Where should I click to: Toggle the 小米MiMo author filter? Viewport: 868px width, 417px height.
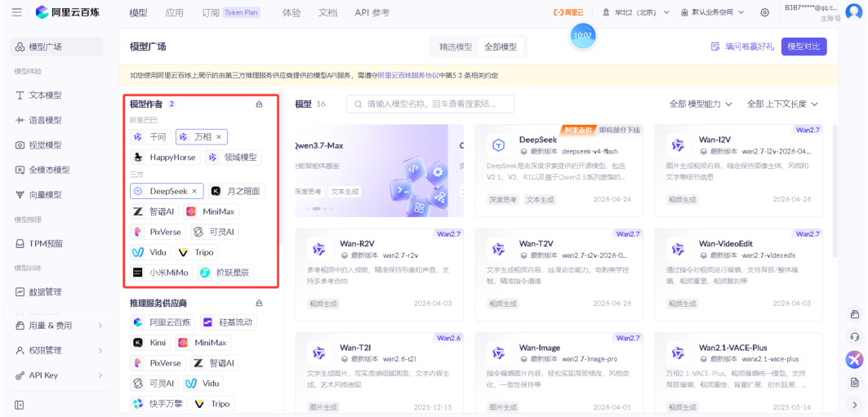tap(162, 272)
